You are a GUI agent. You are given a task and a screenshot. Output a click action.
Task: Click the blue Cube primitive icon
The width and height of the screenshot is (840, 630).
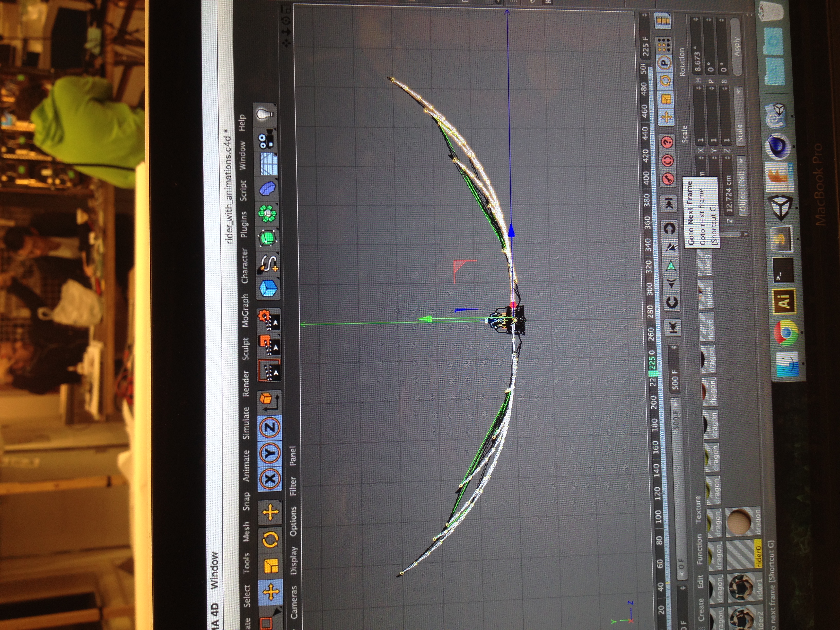click(269, 288)
